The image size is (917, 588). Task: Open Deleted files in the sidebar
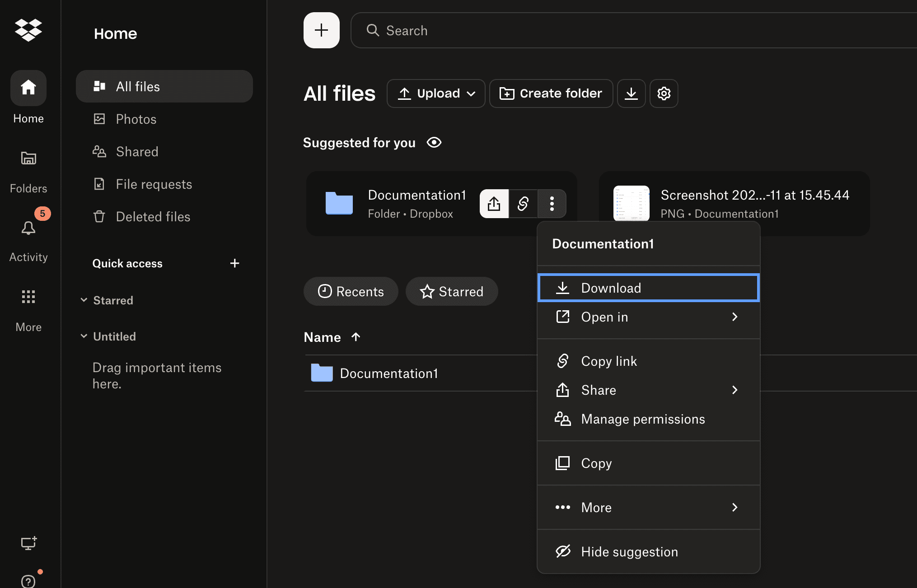[x=153, y=216]
